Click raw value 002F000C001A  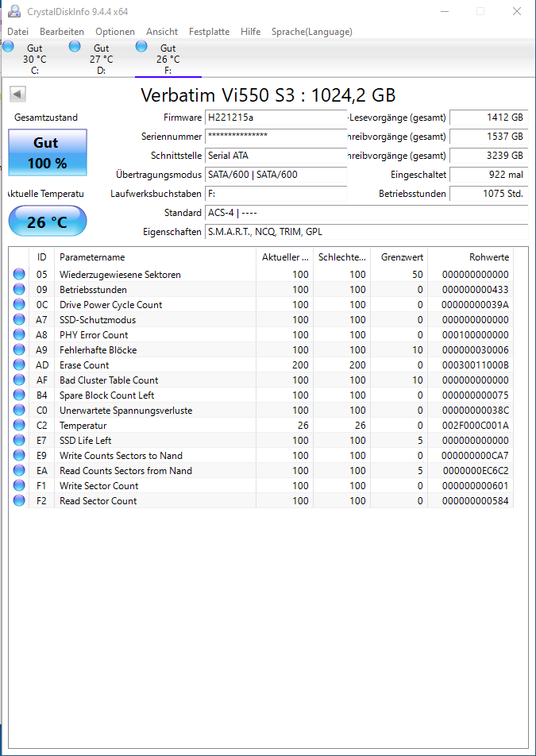tap(475, 426)
